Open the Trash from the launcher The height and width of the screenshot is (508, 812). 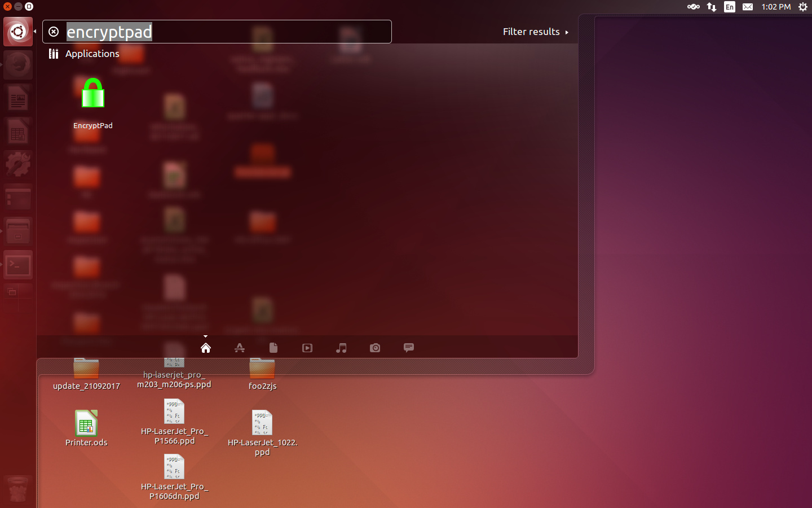click(x=18, y=489)
